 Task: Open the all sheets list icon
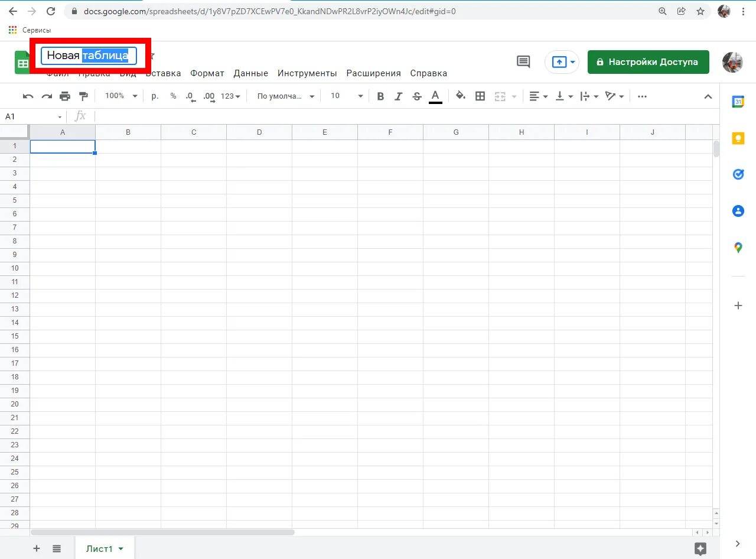pos(57,548)
